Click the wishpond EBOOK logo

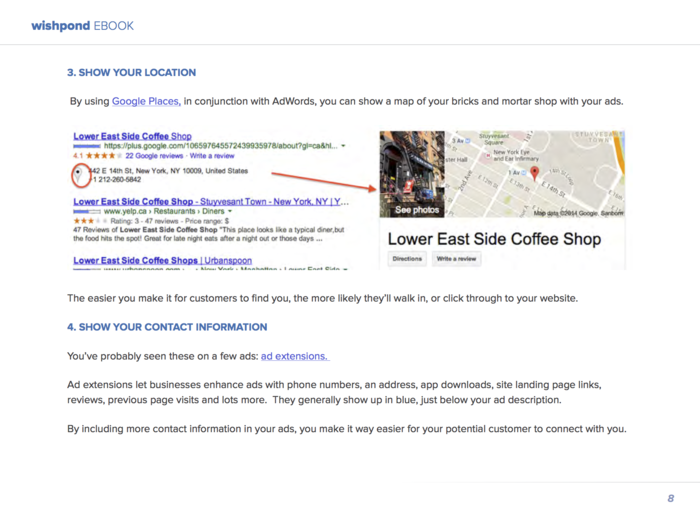tap(82, 25)
